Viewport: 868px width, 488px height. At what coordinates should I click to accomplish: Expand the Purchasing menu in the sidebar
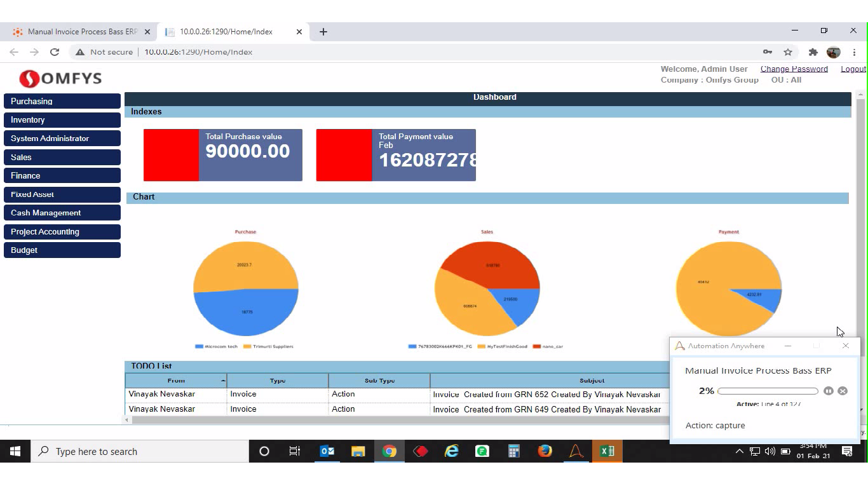(62, 101)
